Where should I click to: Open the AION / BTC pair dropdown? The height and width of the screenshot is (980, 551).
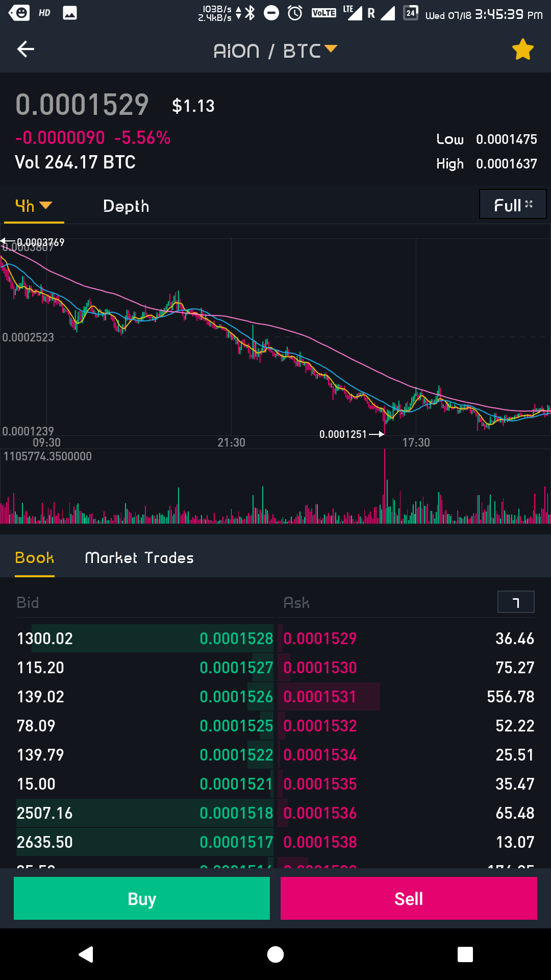click(x=275, y=51)
